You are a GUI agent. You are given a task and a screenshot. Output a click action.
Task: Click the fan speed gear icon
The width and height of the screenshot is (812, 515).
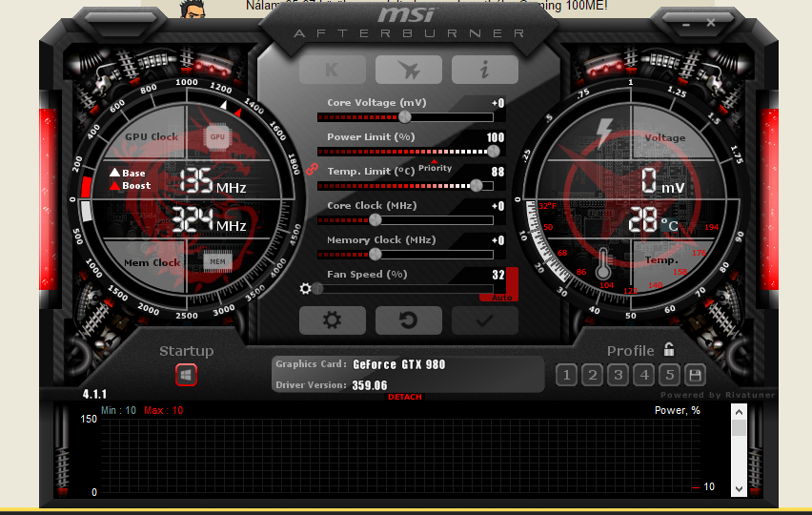306,289
